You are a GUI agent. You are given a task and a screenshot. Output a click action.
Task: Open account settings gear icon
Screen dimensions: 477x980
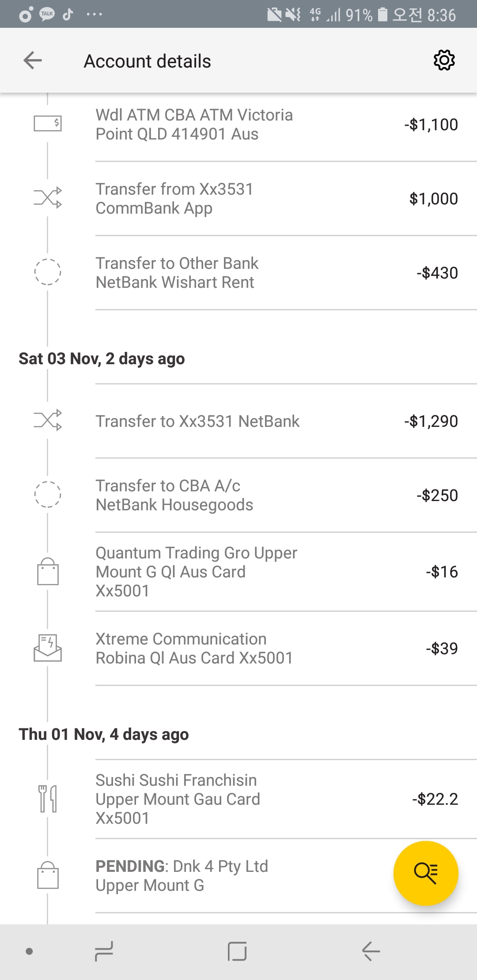pyautogui.click(x=444, y=60)
